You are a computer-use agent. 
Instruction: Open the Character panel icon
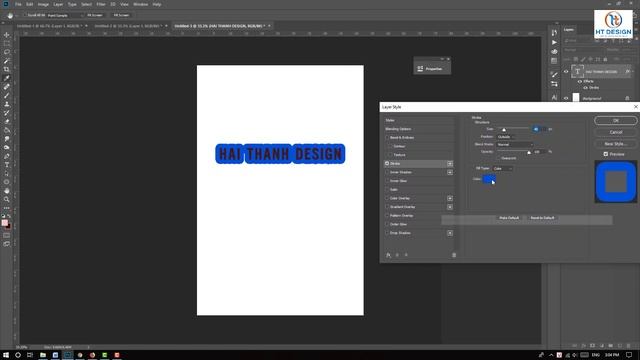pos(554,98)
